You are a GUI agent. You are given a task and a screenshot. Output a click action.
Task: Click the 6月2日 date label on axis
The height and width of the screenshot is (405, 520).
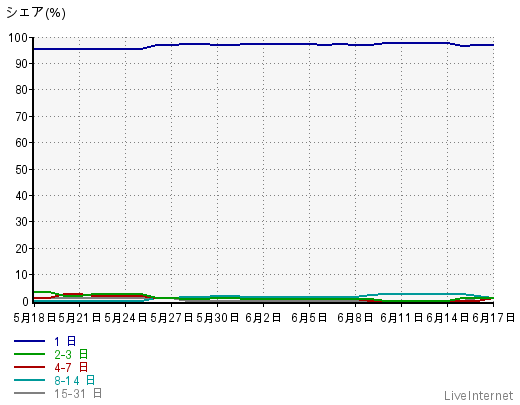pyautogui.click(x=263, y=318)
